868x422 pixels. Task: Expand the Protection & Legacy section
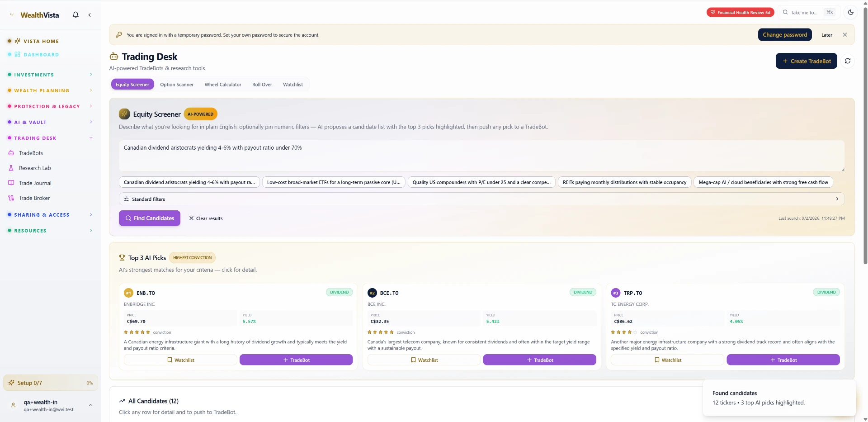pos(50,106)
